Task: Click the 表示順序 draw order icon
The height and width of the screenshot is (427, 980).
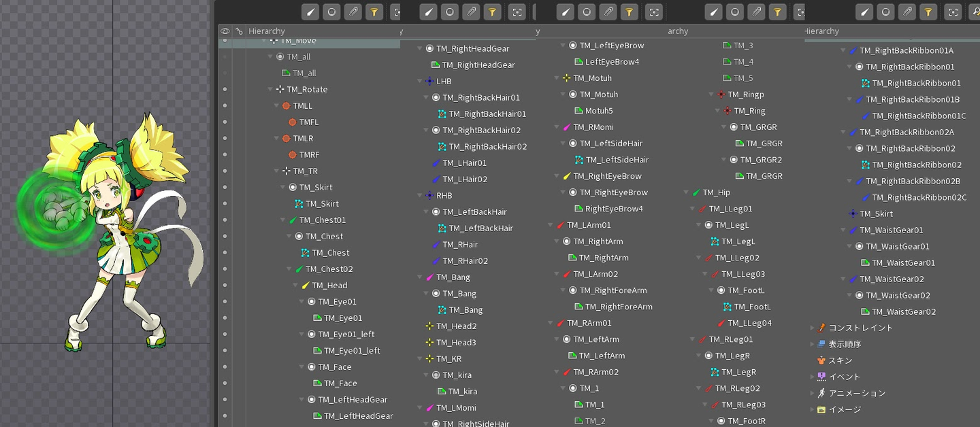Action: coord(821,344)
